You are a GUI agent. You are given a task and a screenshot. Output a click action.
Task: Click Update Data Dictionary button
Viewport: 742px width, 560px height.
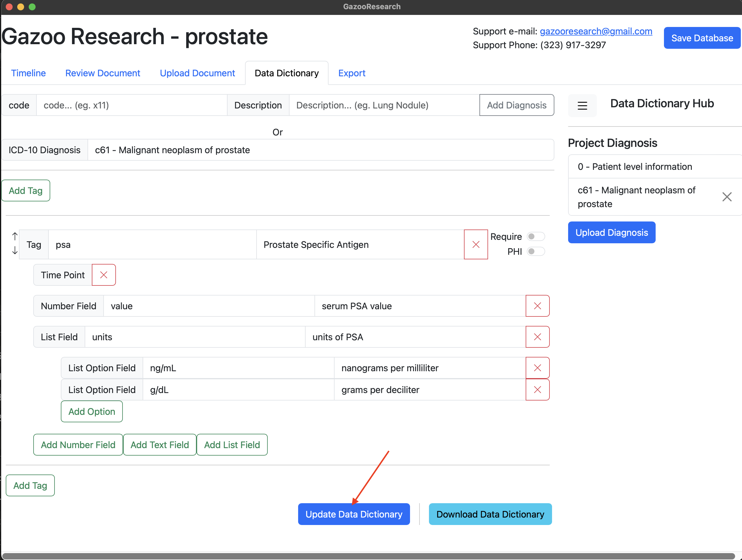(353, 514)
